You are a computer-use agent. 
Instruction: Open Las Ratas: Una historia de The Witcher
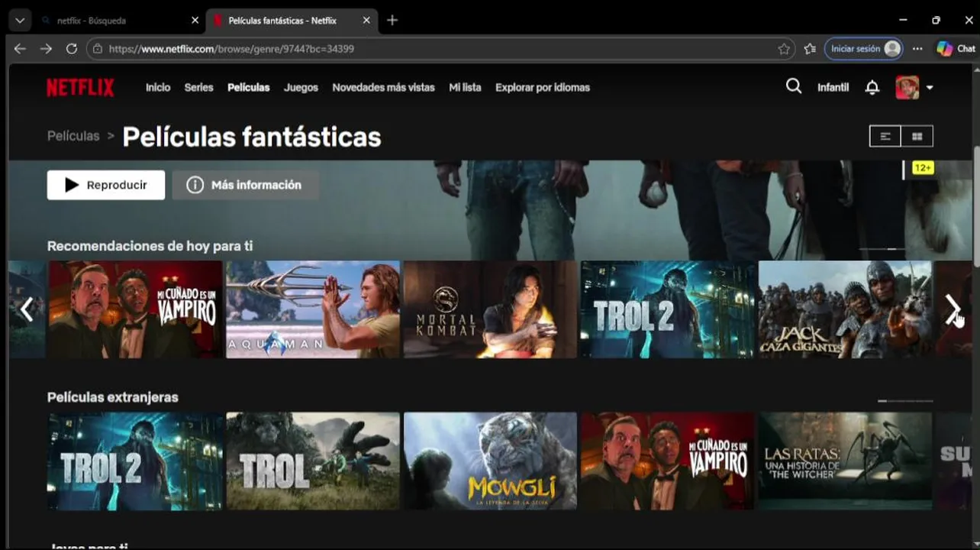pyautogui.click(x=845, y=461)
